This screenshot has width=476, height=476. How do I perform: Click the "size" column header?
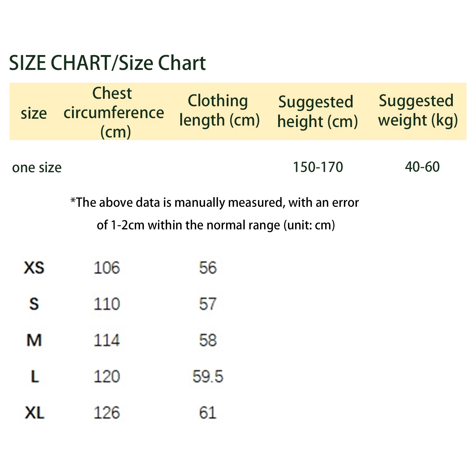34,113
